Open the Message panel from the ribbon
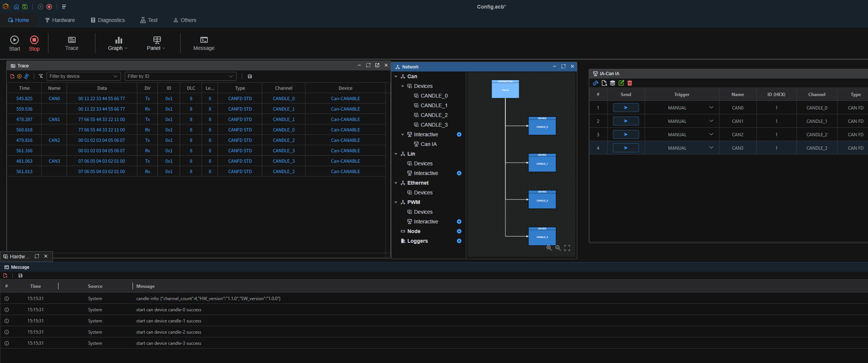This screenshot has height=363, width=868. pos(204,44)
